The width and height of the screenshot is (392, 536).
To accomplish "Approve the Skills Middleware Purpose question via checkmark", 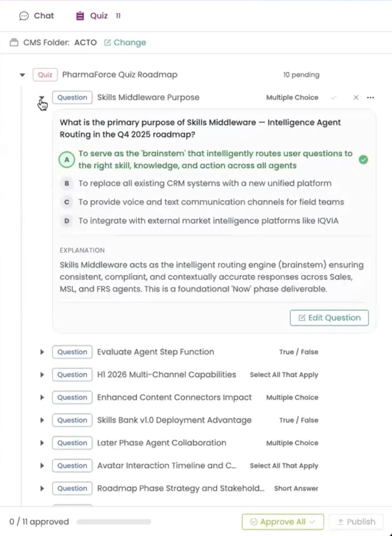I will [334, 97].
